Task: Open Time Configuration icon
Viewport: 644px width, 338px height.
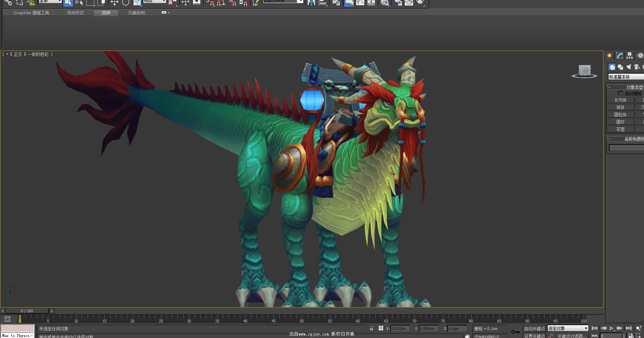Action: 631,336
